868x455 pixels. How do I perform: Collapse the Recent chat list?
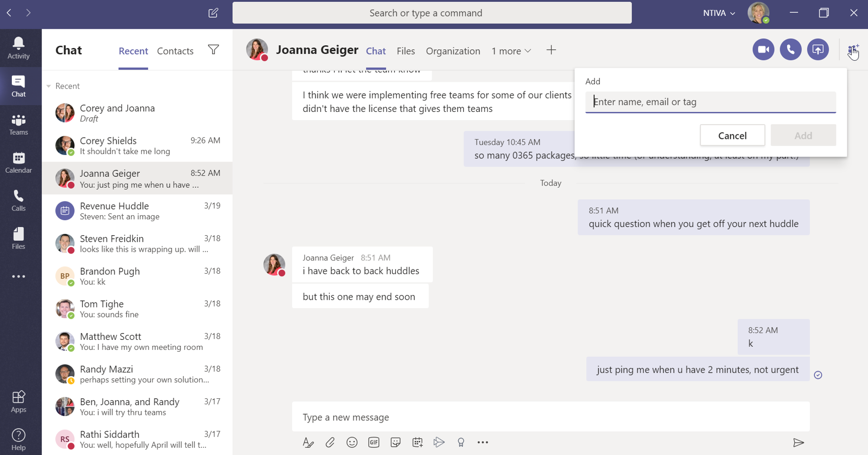click(x=48, y=86)
